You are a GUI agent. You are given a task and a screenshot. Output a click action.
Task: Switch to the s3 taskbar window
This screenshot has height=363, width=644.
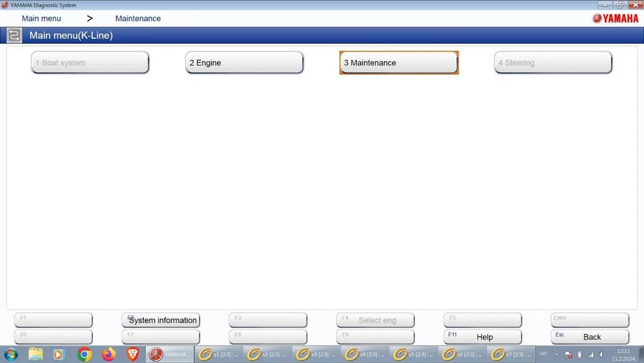pyautogui.click(x=316, y=355)
